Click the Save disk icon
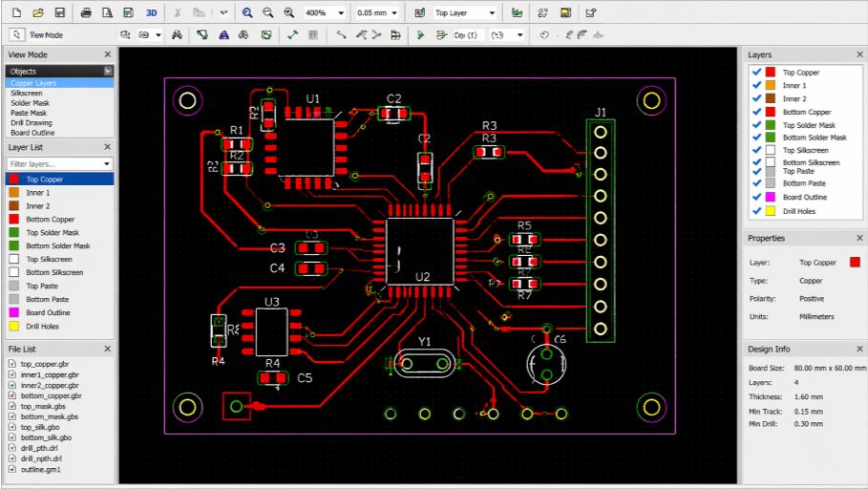The image size is (868, 489). (x=60, y=13)
